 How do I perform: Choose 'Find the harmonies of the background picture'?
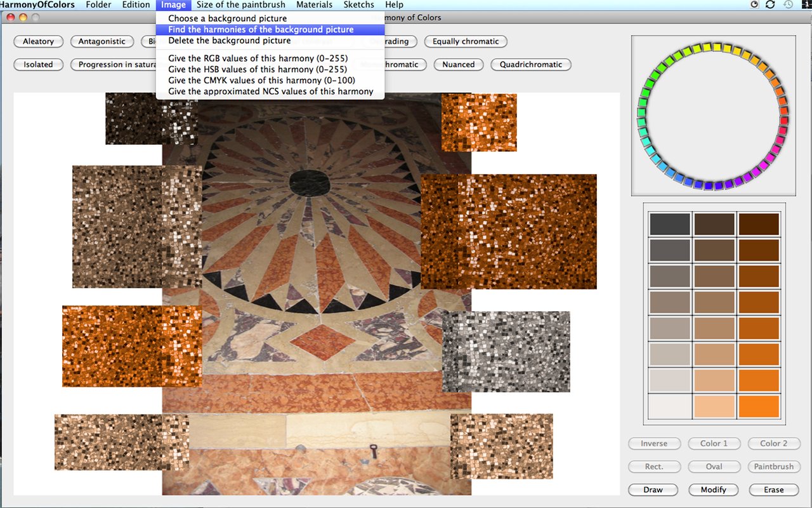261,29
